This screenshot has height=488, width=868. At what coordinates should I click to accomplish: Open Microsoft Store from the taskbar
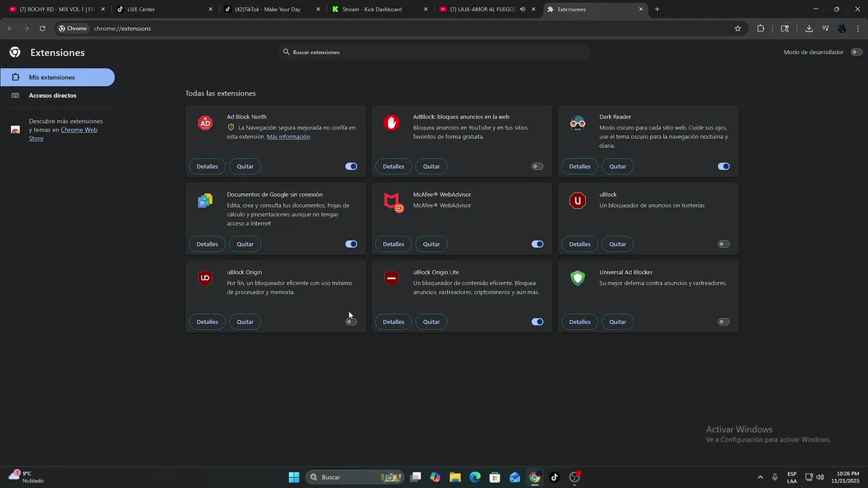coord(495,477)
